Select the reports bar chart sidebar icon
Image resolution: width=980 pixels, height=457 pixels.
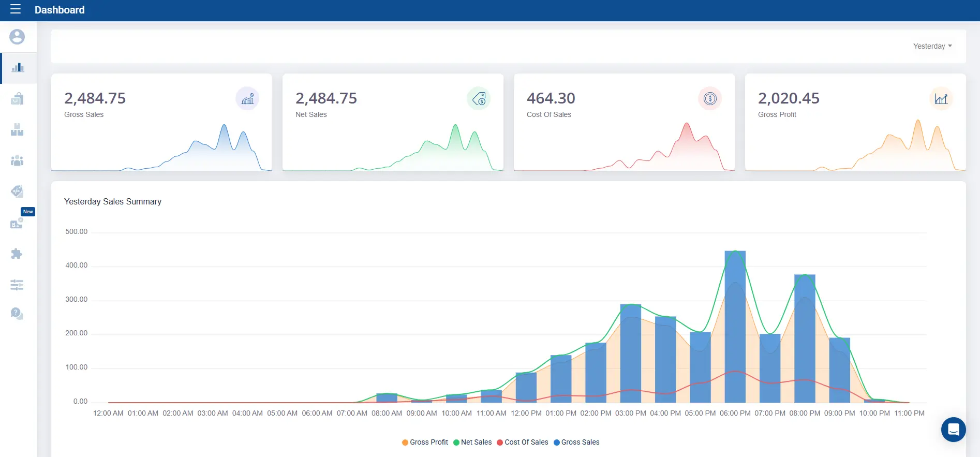pyautogui.click(x=18, y=68)
